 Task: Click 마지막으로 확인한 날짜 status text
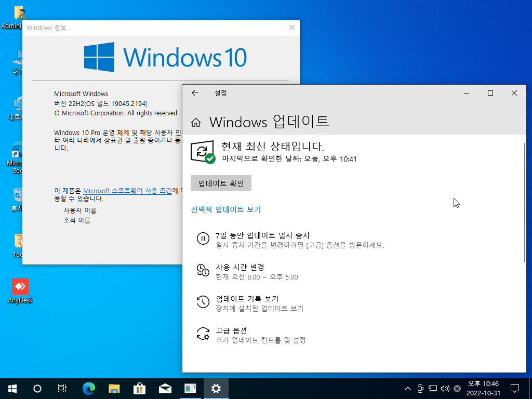289,159
